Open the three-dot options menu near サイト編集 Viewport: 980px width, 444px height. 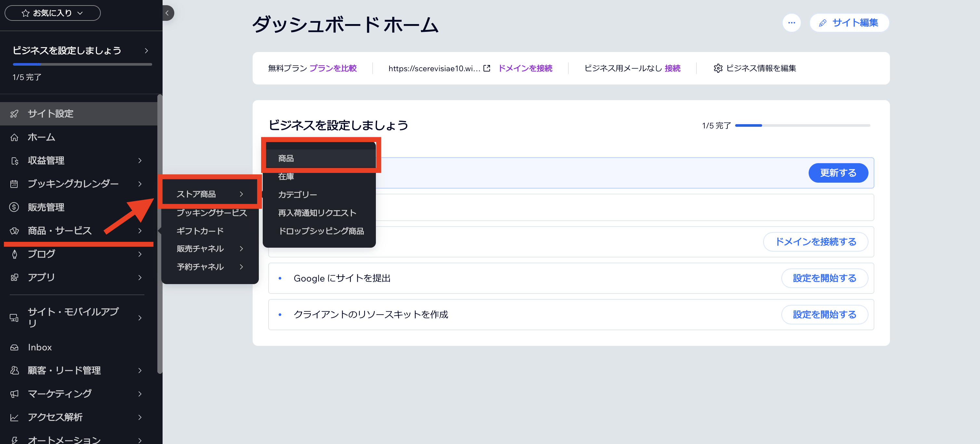(792, 23)
